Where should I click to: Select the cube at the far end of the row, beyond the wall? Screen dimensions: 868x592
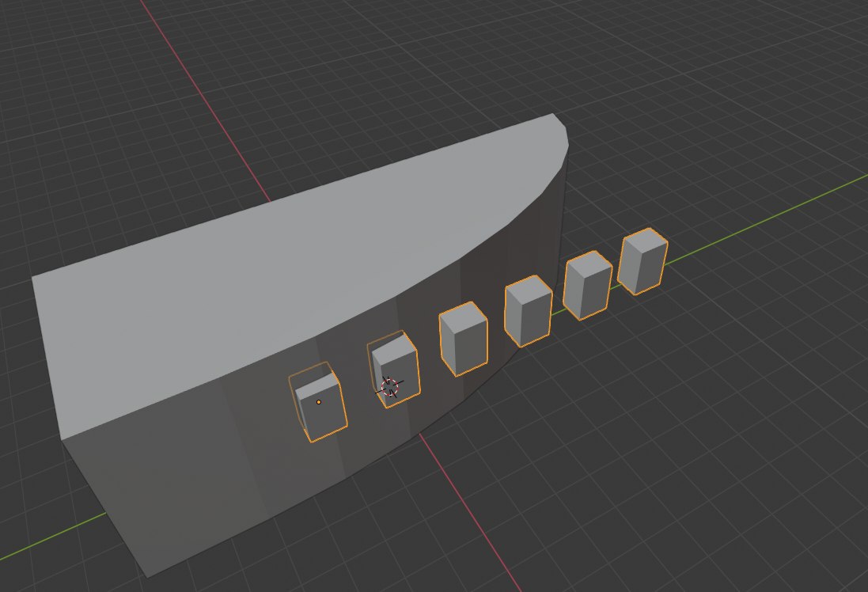pos(642,261)
